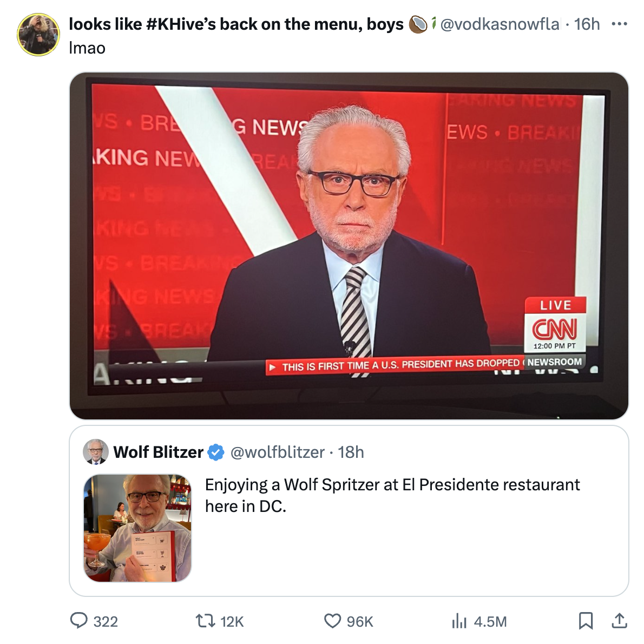The width and height of the screenshot is (644, 644).
Task: Click the repost arrows icon
Action: pyautogui.click(x=205, y=620)
